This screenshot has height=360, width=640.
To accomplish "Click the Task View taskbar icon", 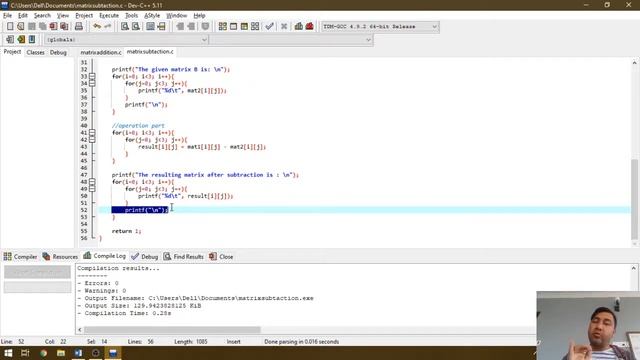I will [25, 353].
